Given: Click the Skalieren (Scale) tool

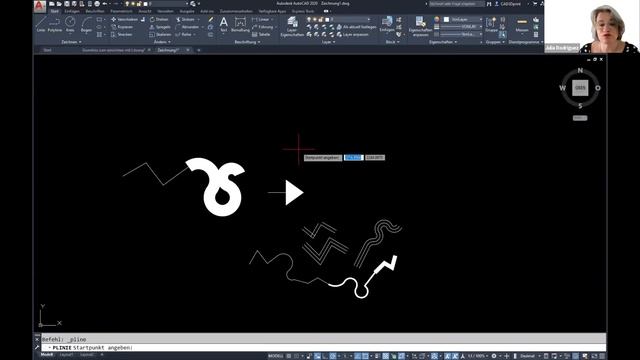Looking at the screenshot, I should coord(160,35).
